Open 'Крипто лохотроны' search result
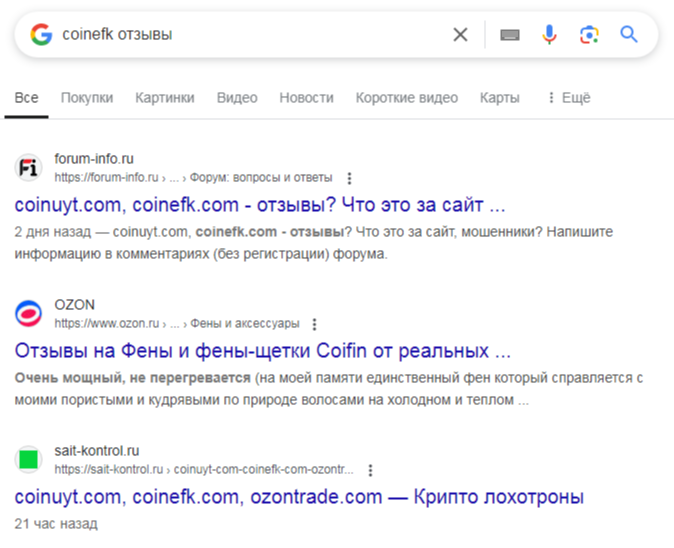The height and width of the screenshot is (548, 674). tap(299, 497)
